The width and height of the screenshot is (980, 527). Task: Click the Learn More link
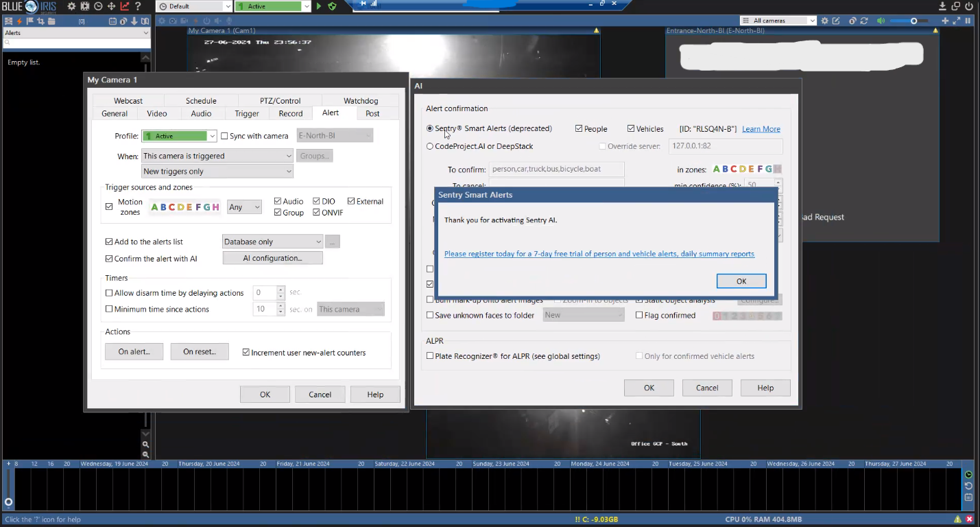click(x=761, y=129)
